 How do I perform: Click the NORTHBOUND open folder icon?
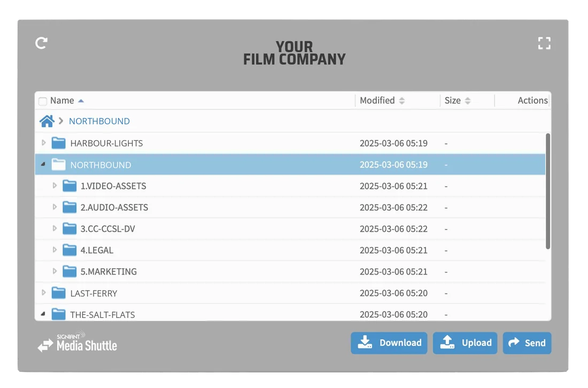[58, 164]
